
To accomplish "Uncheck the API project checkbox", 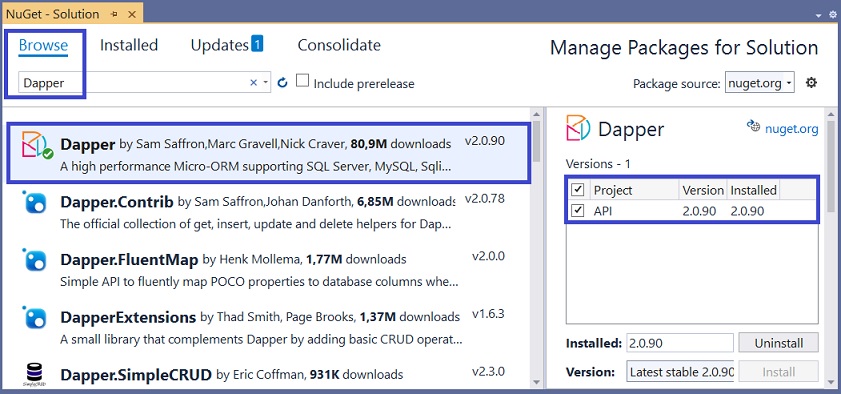I will [578, 211].
